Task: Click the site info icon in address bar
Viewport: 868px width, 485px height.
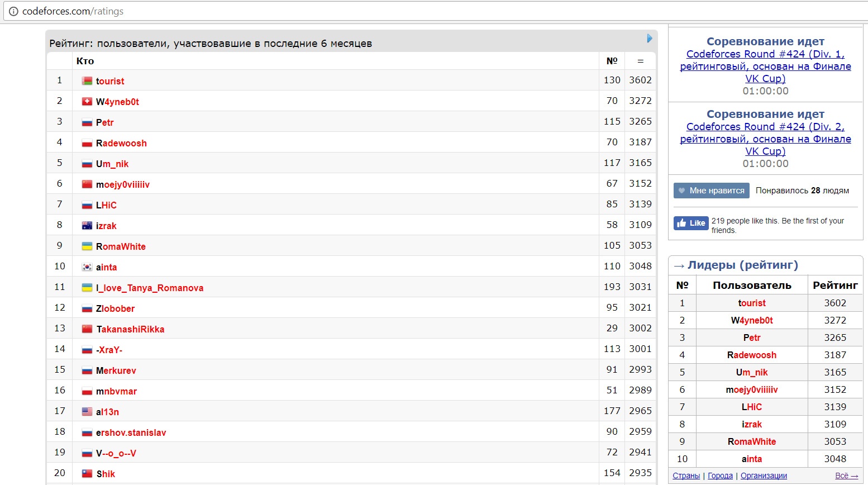Action: coord(13,11)
